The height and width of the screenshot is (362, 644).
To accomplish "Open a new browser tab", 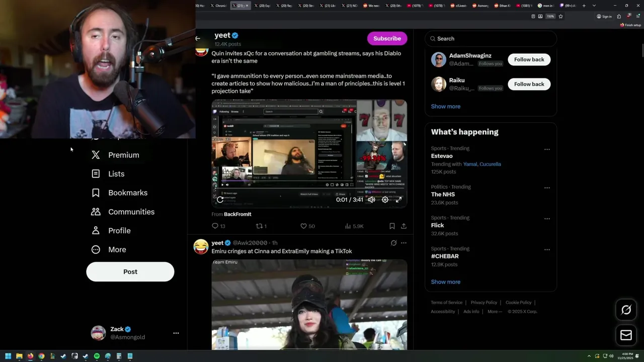I will [584, 6].
